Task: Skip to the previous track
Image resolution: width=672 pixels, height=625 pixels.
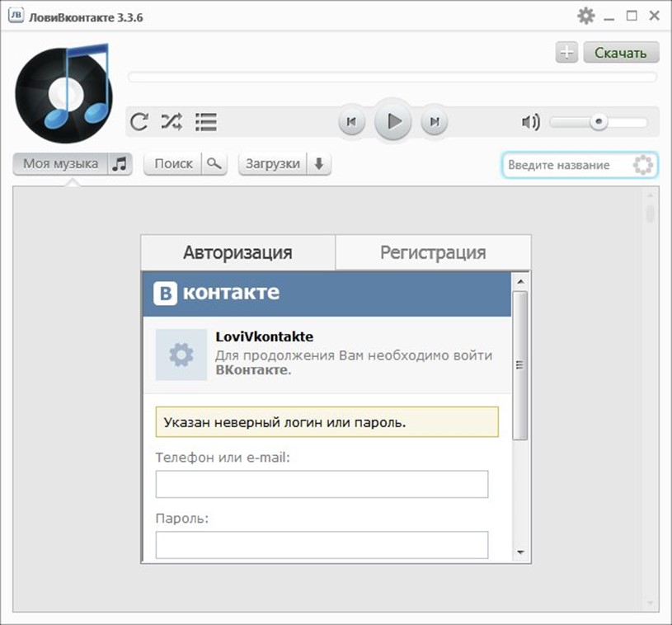Action: 352,122
